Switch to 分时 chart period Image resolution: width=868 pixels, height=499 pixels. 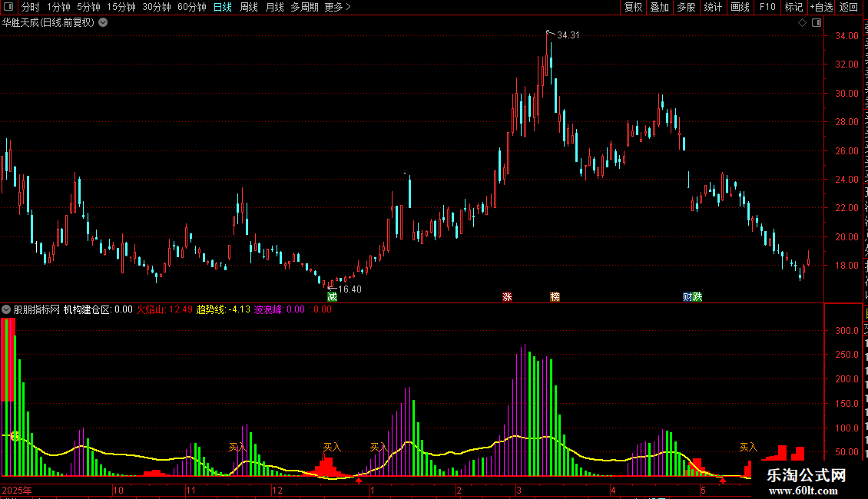[x=31, y=7]
